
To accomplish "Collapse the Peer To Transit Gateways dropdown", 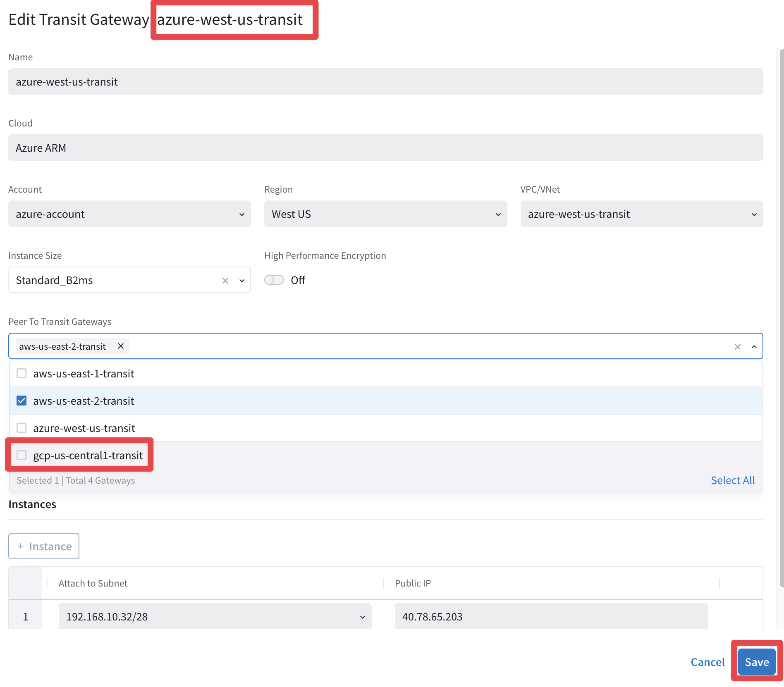I will coord(754,347).
